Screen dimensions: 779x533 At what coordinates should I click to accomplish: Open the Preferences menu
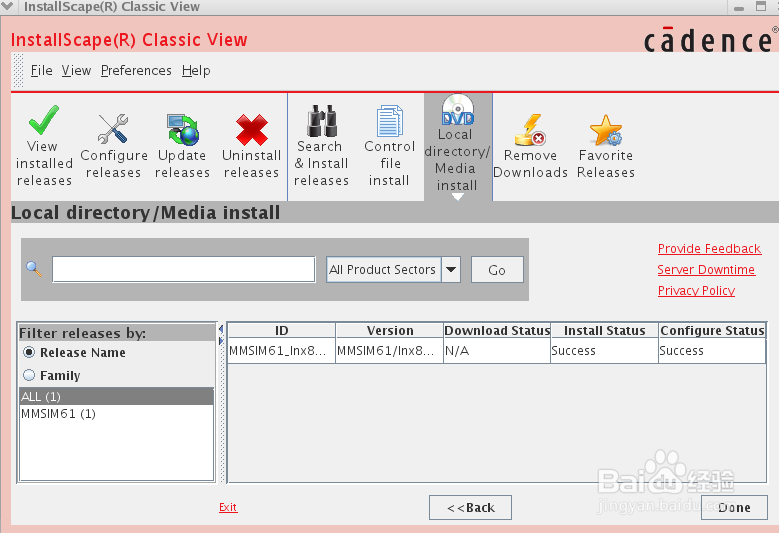pyautogui.click(x=136, y=71)
